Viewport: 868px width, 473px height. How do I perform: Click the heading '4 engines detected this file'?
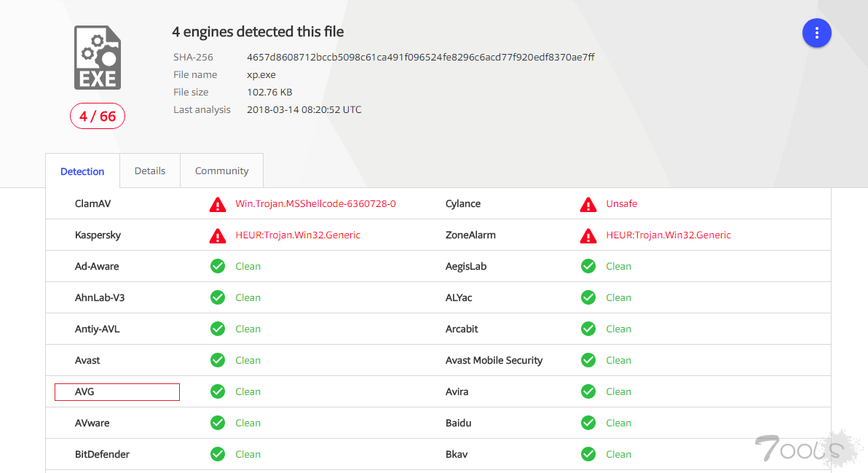[x=258, y=31]
